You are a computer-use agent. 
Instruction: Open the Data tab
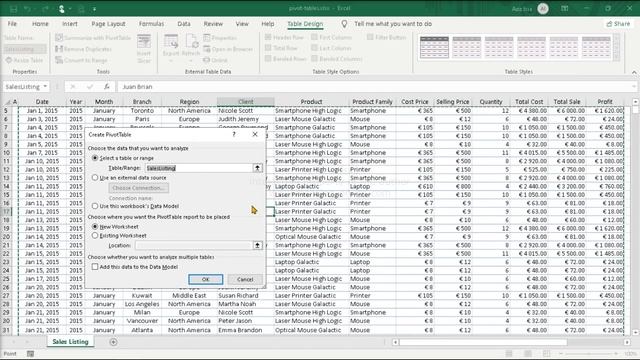pyautogui.click(x=184, y=24)
